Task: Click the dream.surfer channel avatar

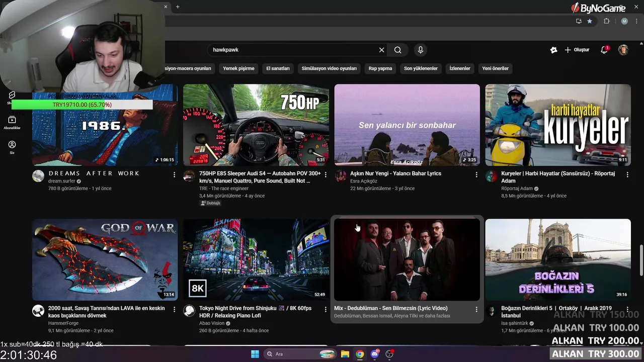Action: pos(38,176)
